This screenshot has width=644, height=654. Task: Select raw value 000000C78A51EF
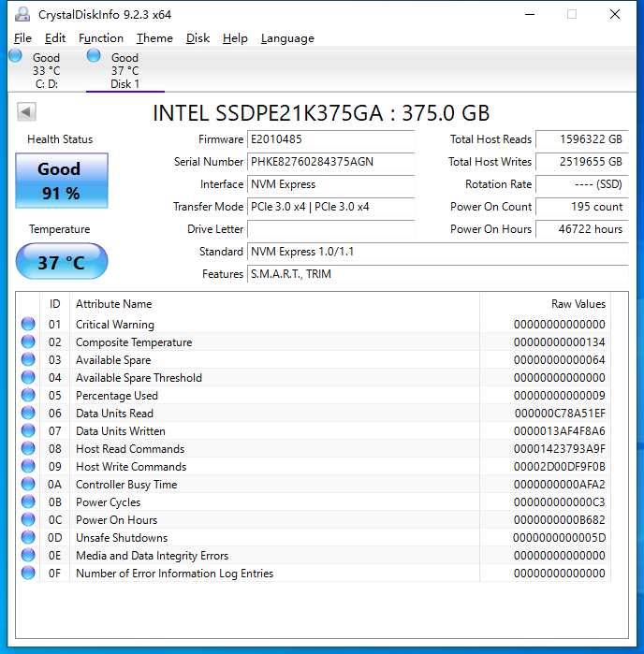(560, 414)
